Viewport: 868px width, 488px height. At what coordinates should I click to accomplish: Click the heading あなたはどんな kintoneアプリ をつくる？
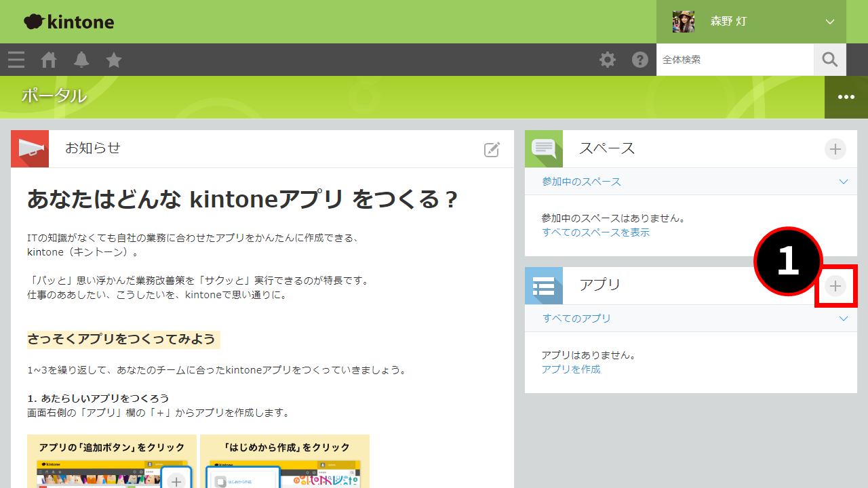pyautogui.click(x=243, y=200)
